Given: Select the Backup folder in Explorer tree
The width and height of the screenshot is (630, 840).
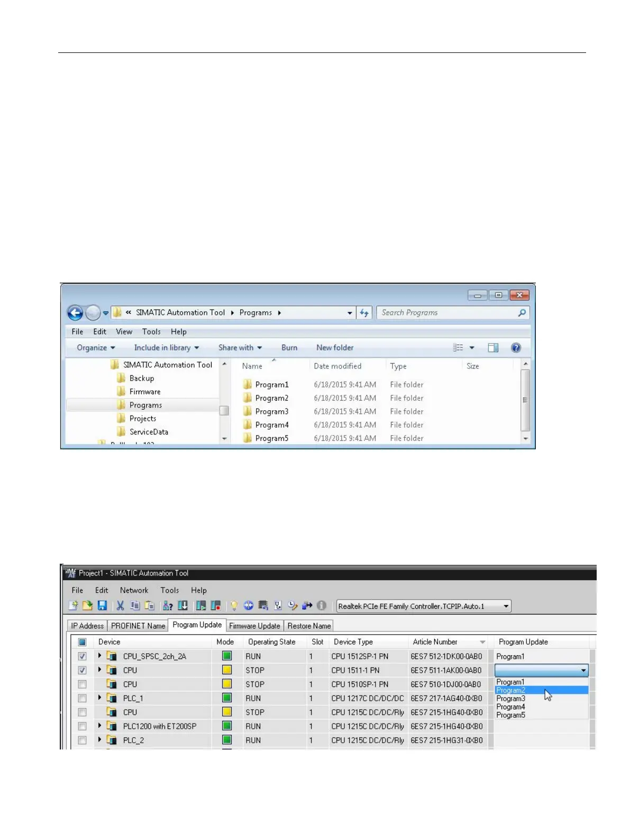Looking at the screenshot, I should pos(136,378).
